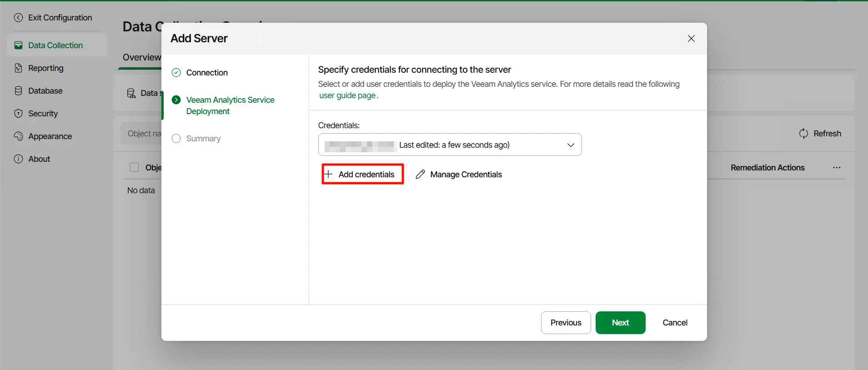Toggle the select-all checkbox in table header
The height and width of the screenshot is (370, 868).
134,168
